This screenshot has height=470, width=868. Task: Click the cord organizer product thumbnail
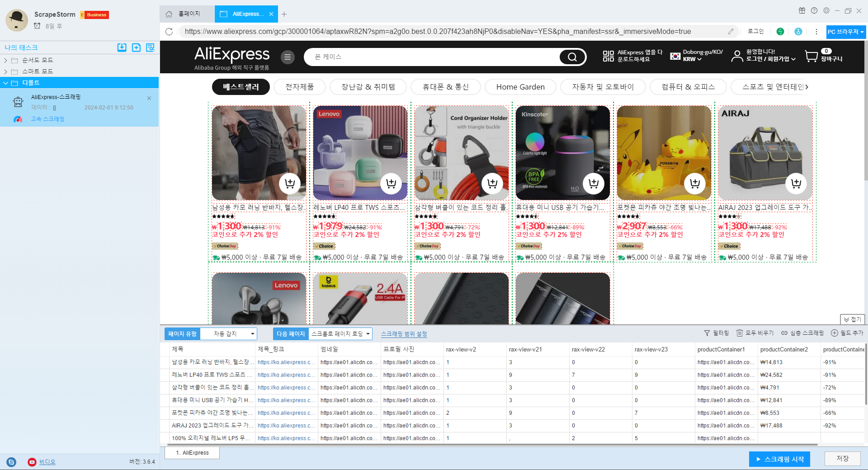coord(461,153)
